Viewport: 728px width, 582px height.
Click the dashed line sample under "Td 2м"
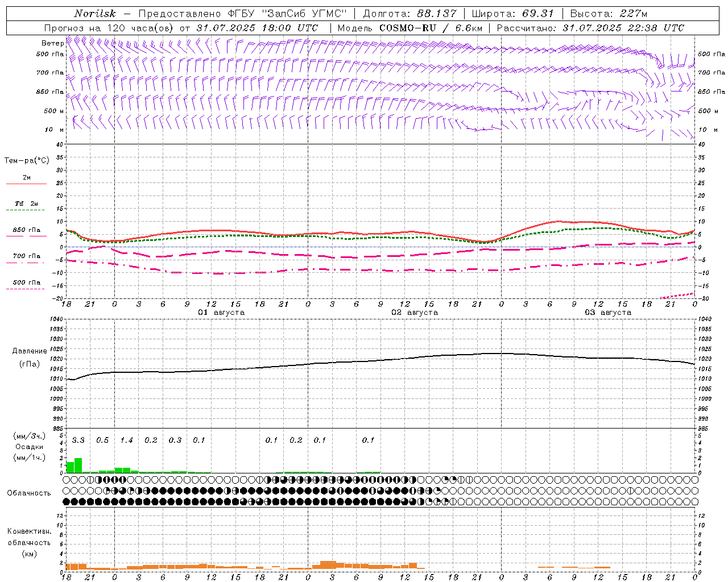[25, 210]
